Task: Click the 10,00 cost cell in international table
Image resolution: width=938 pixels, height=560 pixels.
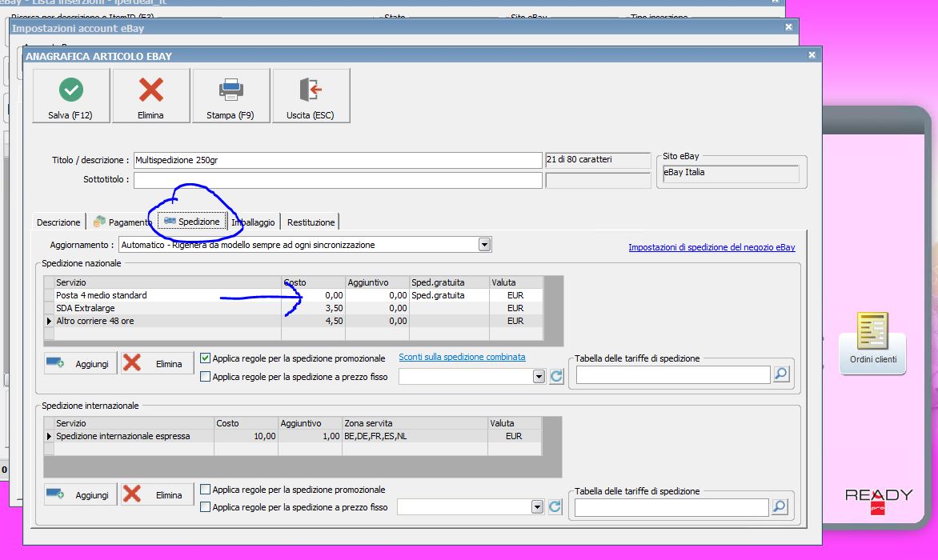Action: click(246, 436)
